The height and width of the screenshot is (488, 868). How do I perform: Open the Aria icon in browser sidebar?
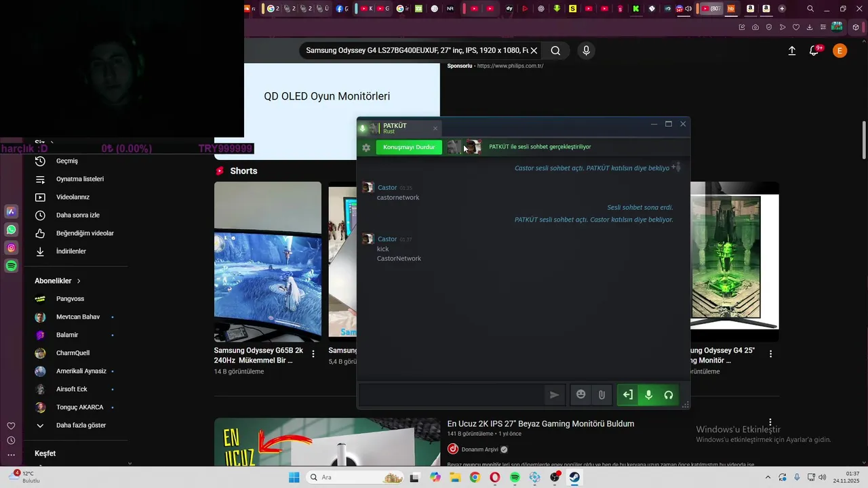(x=12, y=211)
